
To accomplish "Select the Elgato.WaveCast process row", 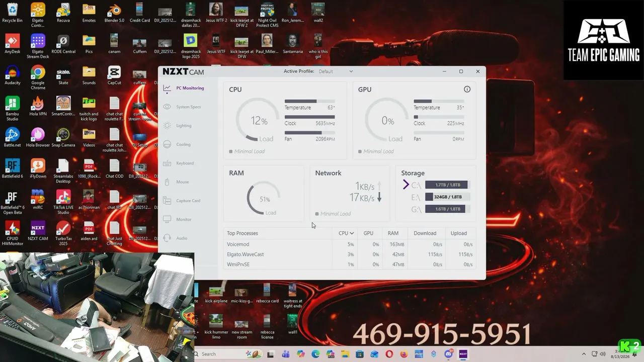I will 350,254.
